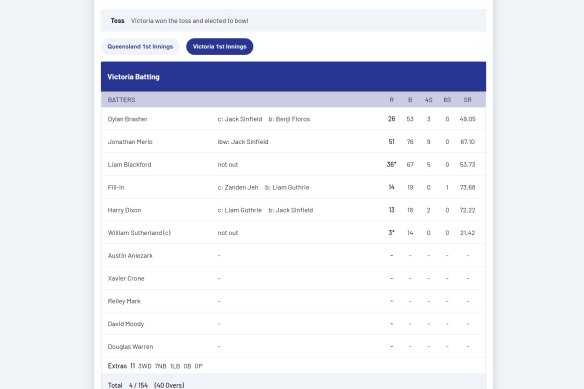Click Liam Blackford's score 36*

click(x=391, y=165)
